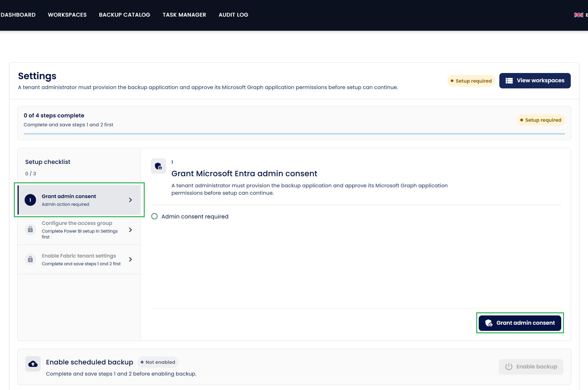Click the '0 / 3' checklist counter
Image resolution: width=588 pixels, height=390 pixels.
click(30, 173)
